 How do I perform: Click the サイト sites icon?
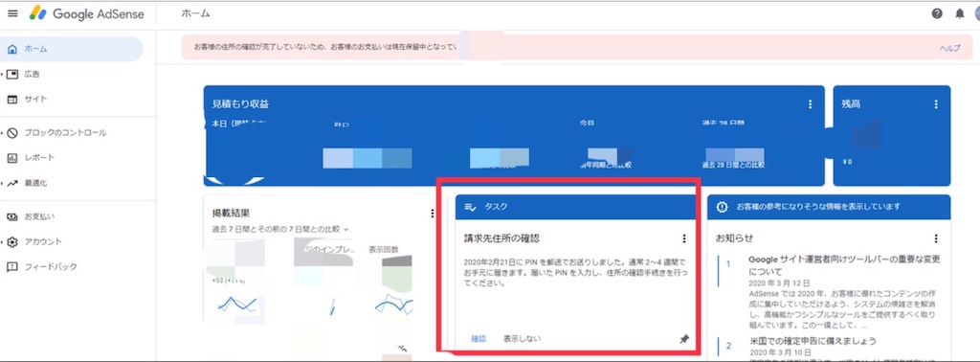pyautogui.click(x=12, y=100)
